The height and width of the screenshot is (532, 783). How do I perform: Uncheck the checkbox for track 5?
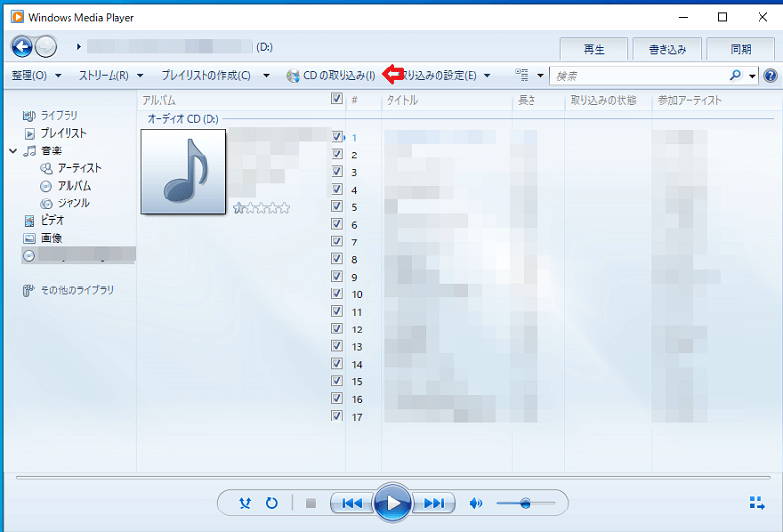tap(337, 206)
